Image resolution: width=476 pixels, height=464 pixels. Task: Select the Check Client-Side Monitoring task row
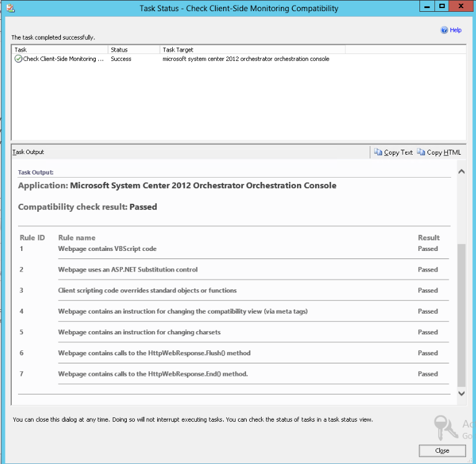point(63,59)
